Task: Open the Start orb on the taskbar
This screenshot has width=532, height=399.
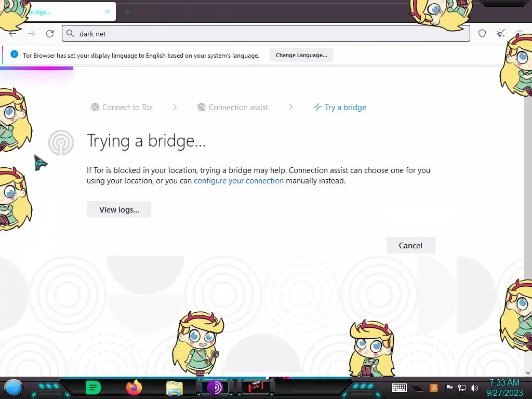Action: click(13, 388)
